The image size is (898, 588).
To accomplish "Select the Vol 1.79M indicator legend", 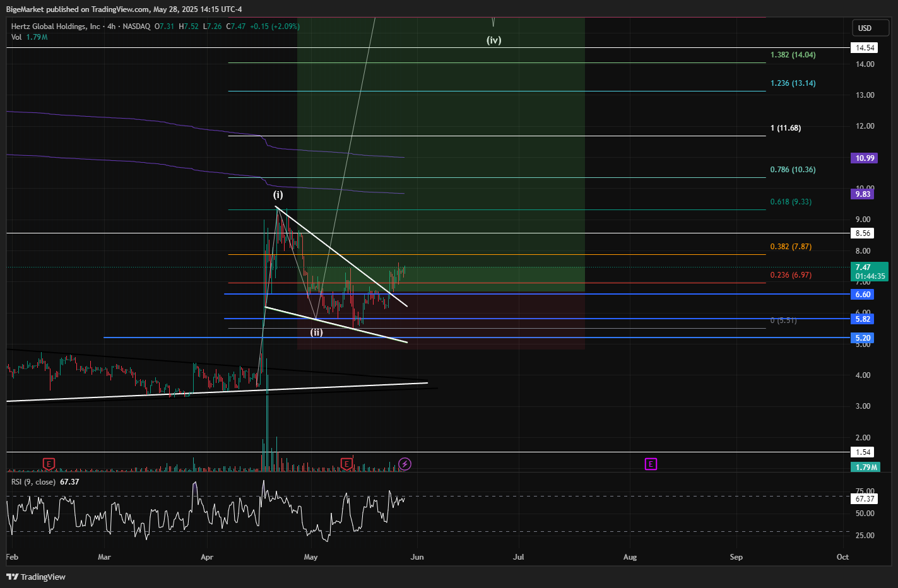I will tap(29, 37).
